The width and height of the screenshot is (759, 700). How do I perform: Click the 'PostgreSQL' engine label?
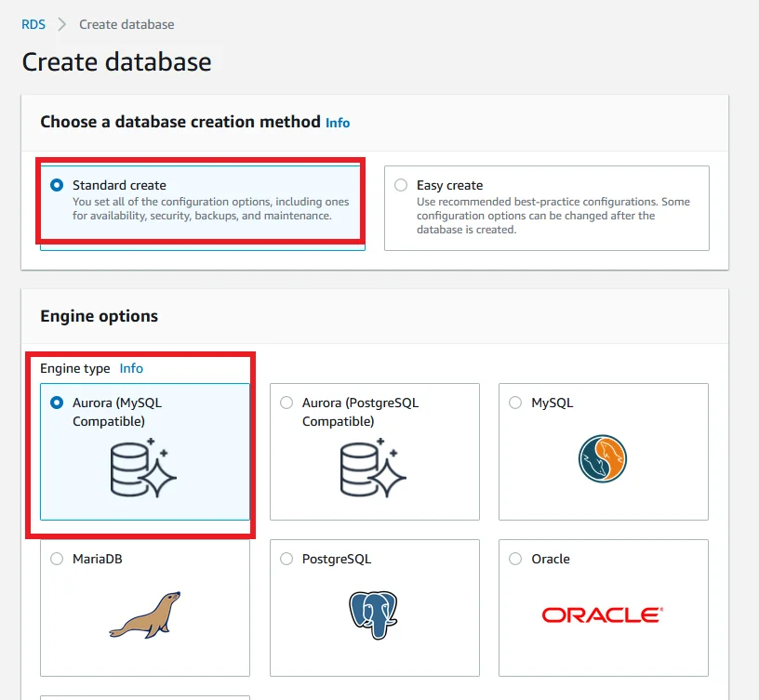tap(337, 559)
